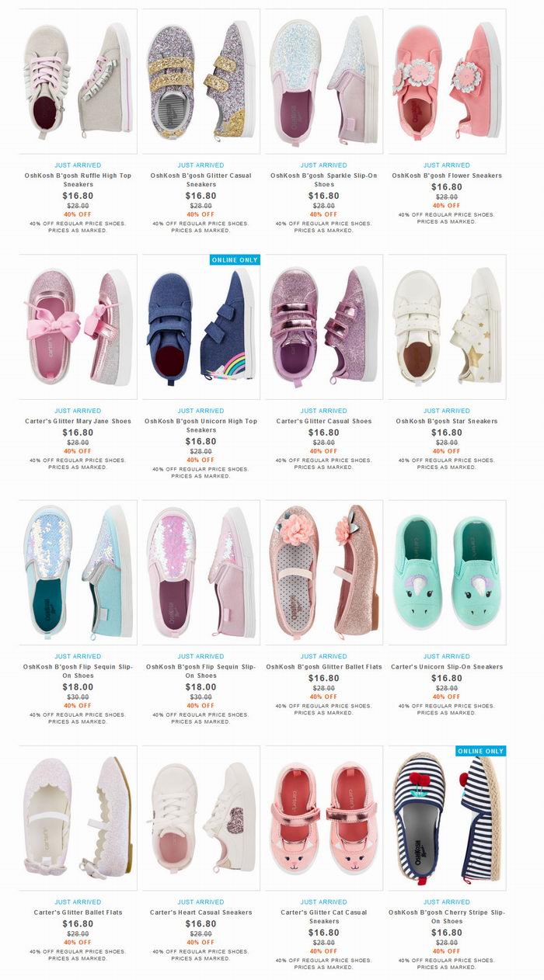
Task: Click the ONLINE ONLY badge on Unicorn High Top
Action: (235, 260)
